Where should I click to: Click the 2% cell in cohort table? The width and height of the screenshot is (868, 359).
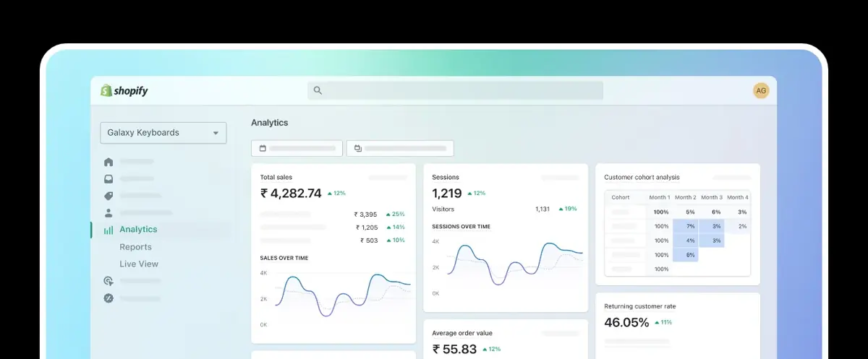(737, 226)
